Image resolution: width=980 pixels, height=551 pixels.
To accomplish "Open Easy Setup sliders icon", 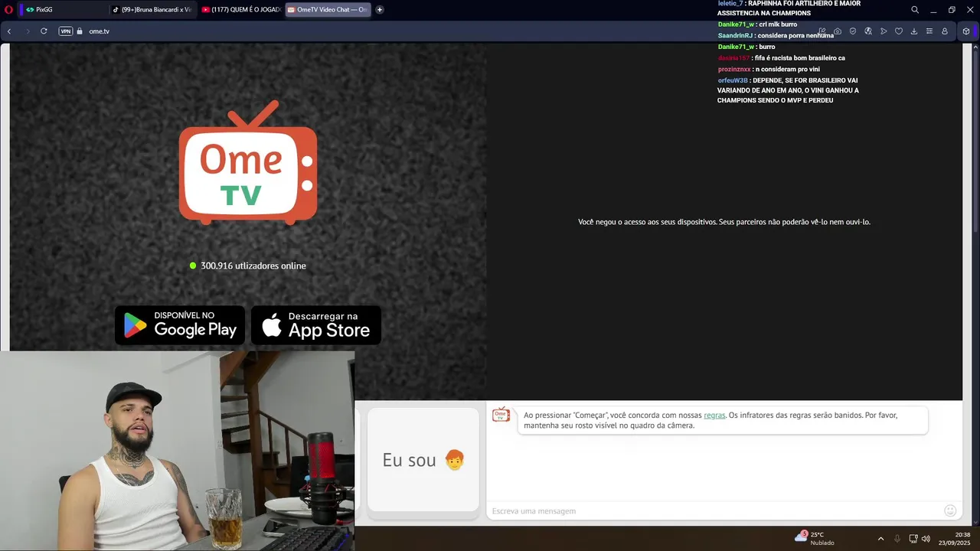I will coord(929,31).
